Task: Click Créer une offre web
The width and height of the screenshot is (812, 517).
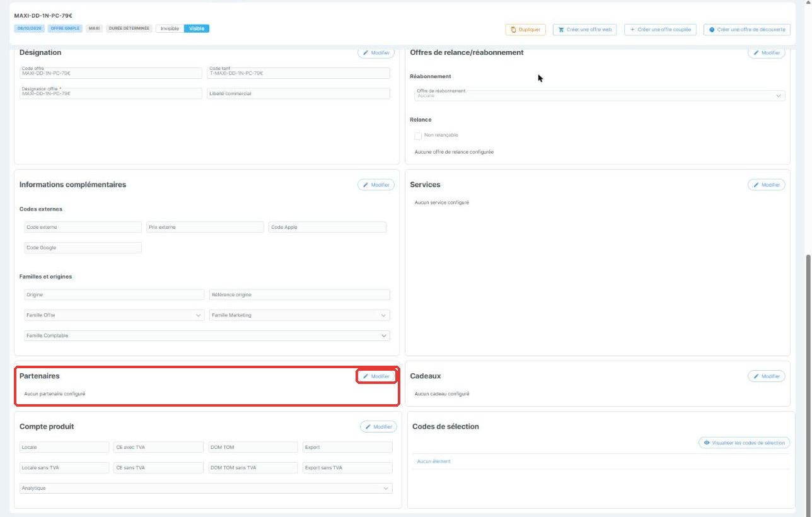Action: pyautogui.click(x=584, y=30)
